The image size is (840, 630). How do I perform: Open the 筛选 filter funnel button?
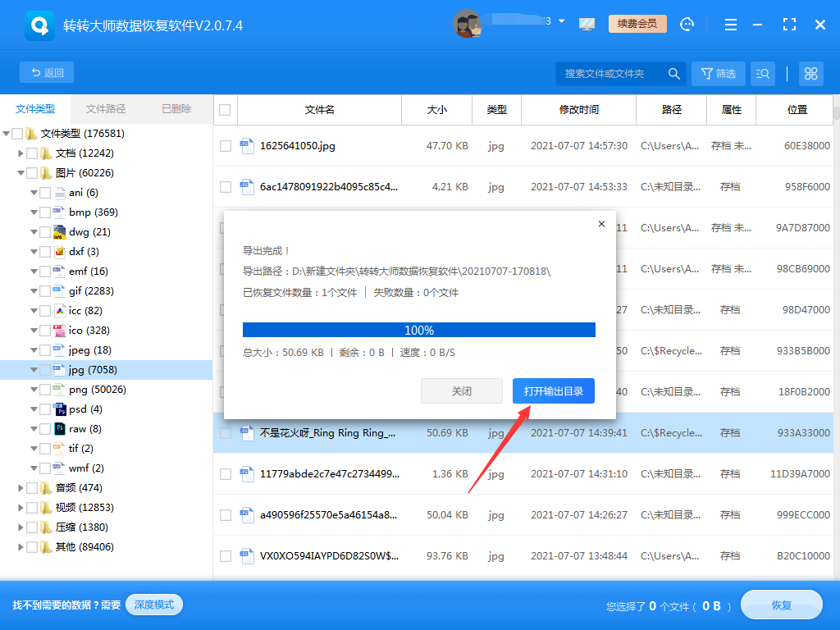pyautogui.click(x=719, y=73)
